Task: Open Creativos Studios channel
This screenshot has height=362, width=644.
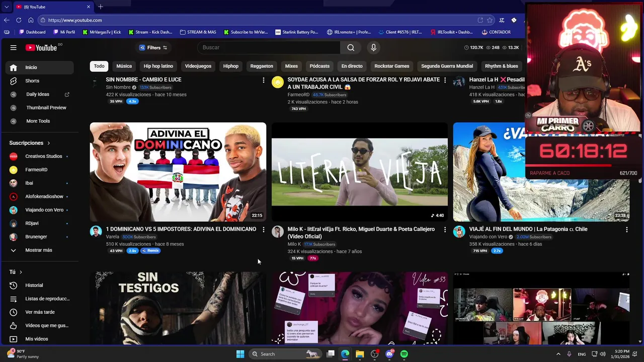Action: click(40, 156)
